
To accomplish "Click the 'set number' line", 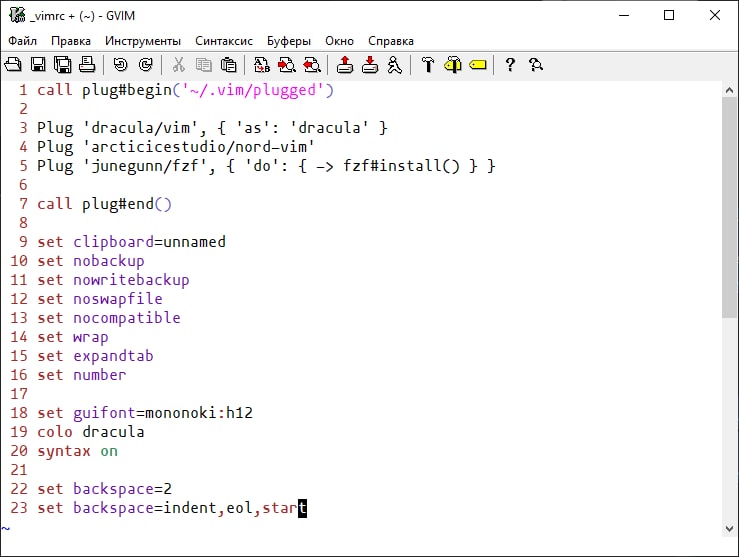I will (x=82, y=375).
